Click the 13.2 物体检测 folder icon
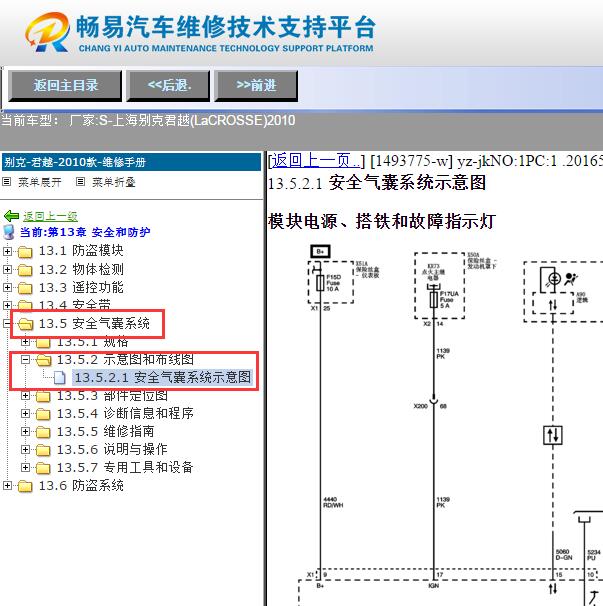The image size is (603, 606). point(25,270)
